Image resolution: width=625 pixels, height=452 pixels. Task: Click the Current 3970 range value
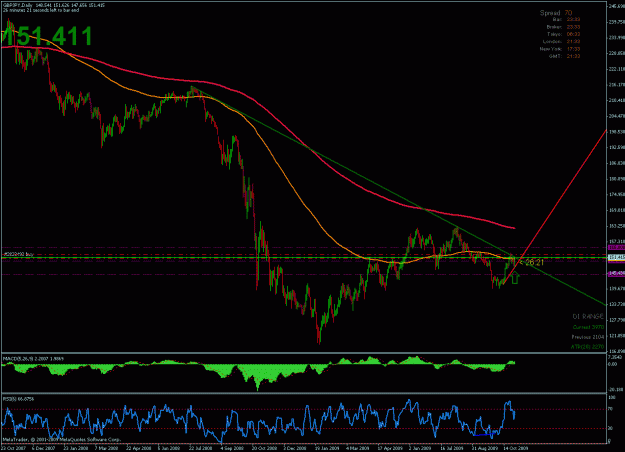(588, 327)
